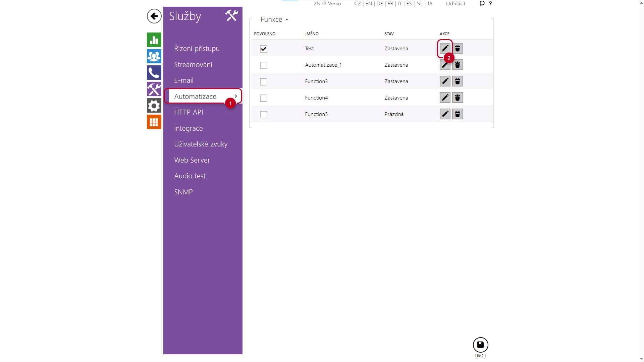Open the blue Directory users section
Image resolution: width=644 pixels, height=362 pixels.
[x=154, y=56]
